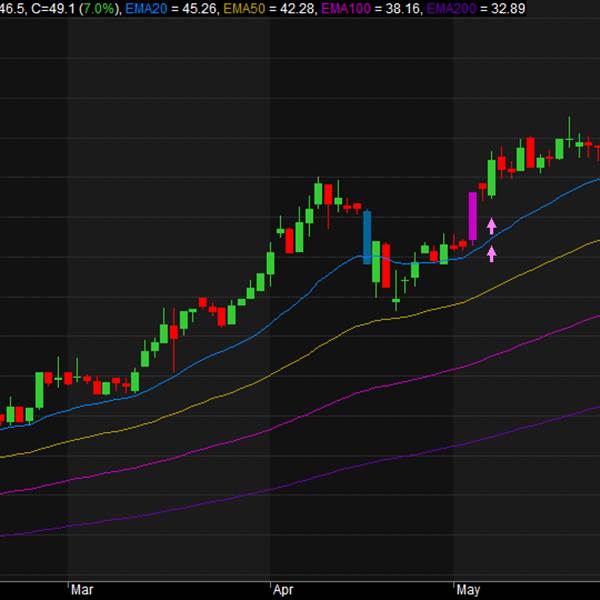Click the EMA50 legend label
This screenshot has width=600, height=600.
pyautogui.click(x=244, y=8)
